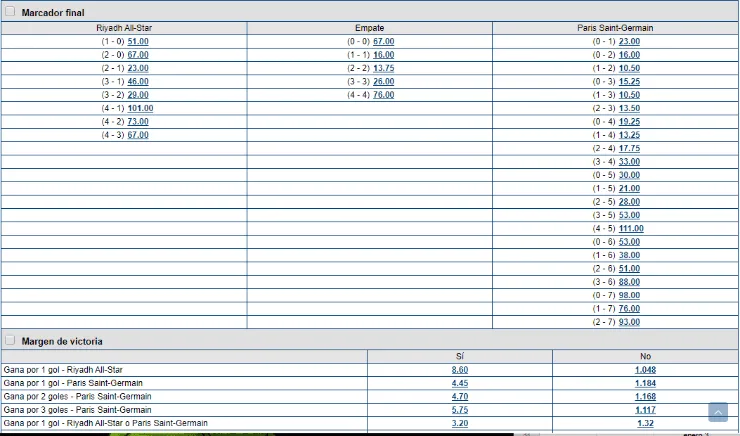Image resolution: width=740 pixels, height=436 pixels.
Task: Choose the 4-4 draw odds 76.00
Action: tap(383, 95)
